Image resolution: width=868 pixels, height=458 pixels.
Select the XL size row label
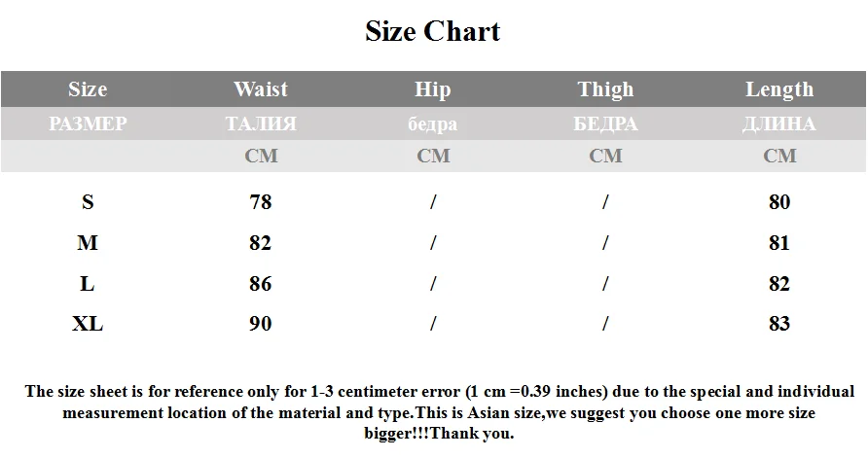(88, 324)
